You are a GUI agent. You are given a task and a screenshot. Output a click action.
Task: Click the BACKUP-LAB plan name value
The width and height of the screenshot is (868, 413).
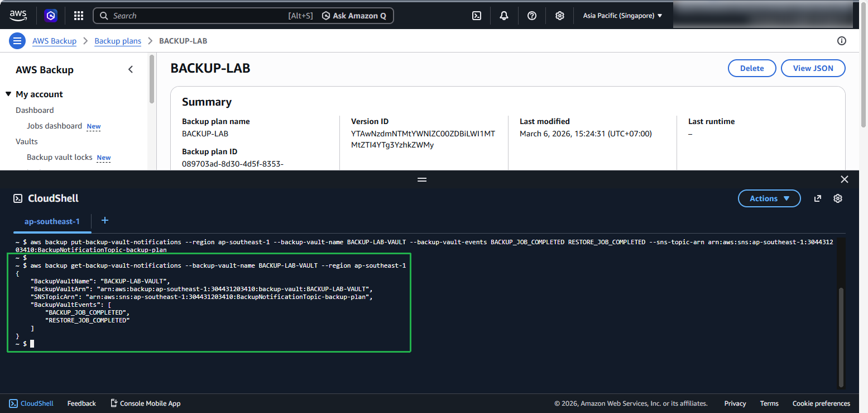(205, 134)
